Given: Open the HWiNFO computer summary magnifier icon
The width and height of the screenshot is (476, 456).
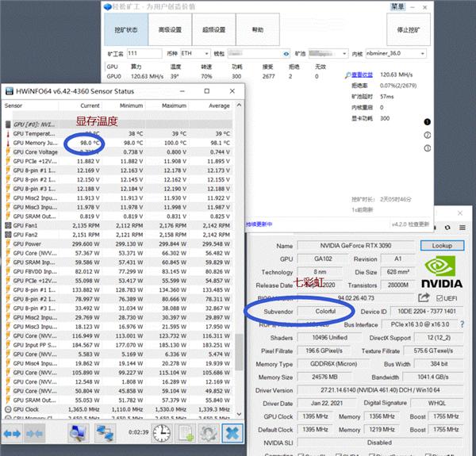Looking at the screenshot, I should (x=79, y=433).
